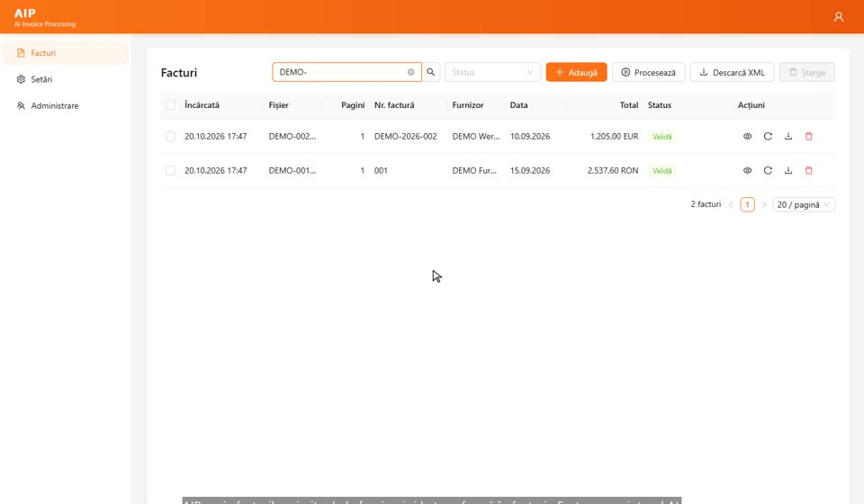864x504 pixels.
Task: Click file name DEMO-002...
Action: 292,136
